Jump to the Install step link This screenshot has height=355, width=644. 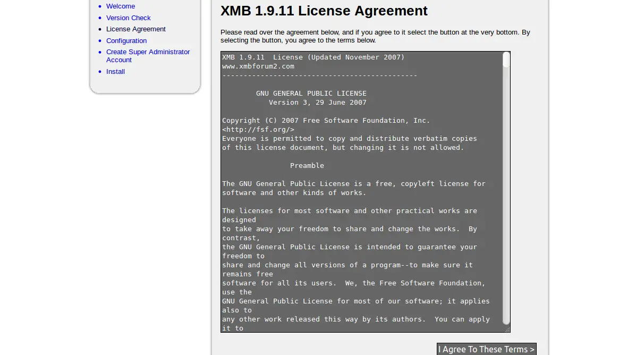pos(115,72)
